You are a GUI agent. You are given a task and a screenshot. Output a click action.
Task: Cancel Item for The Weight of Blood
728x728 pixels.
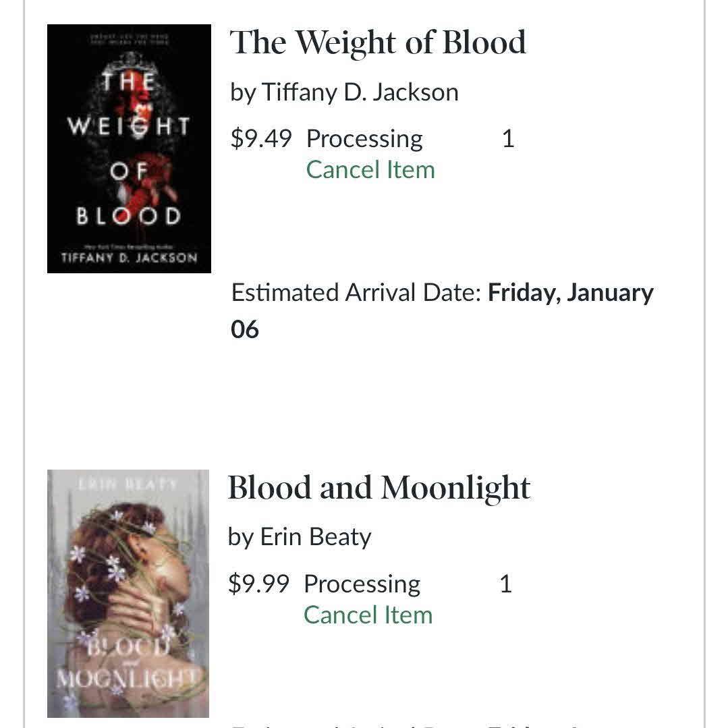(x=370, y=169)
